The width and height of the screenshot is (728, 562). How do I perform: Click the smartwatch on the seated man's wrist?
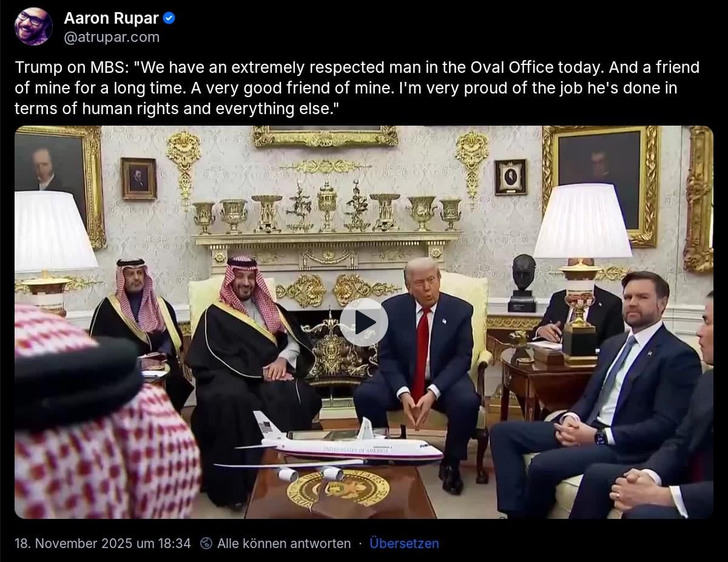[601, 436]
